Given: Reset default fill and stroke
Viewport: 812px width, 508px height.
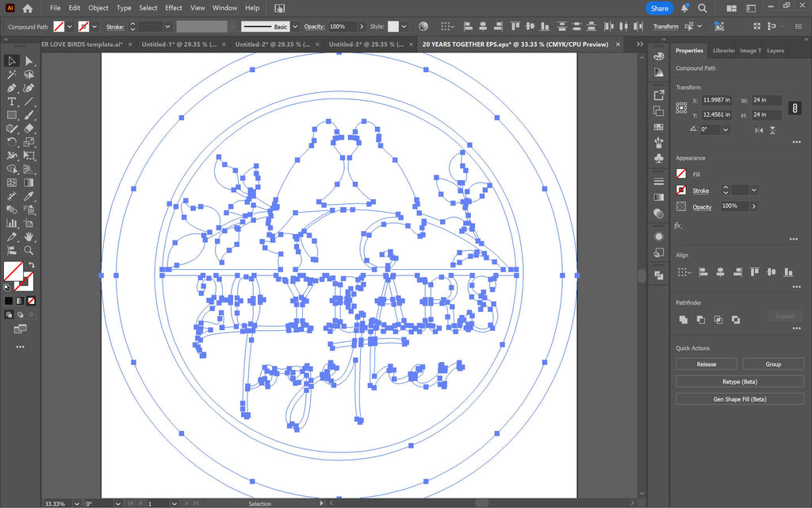Looking at the screenshot, I should pyautogui.click(x=6, y=287).
